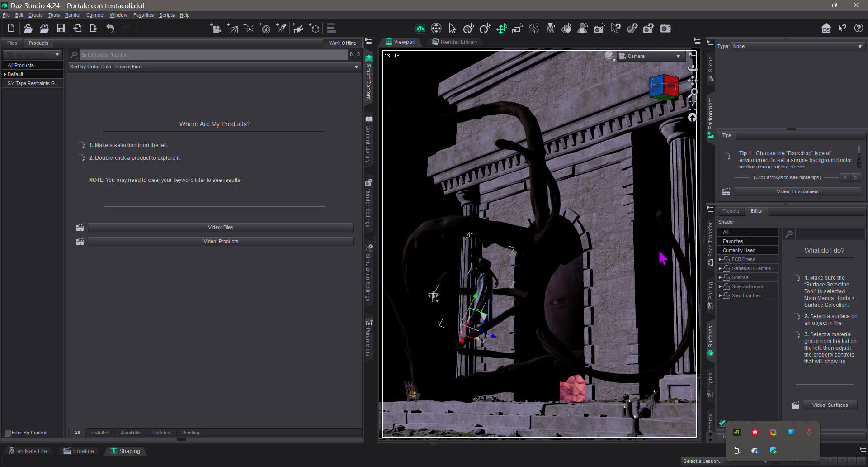The image size is (868, 467).
Task: Click the Render camera icon
Action: coord(665,29)
